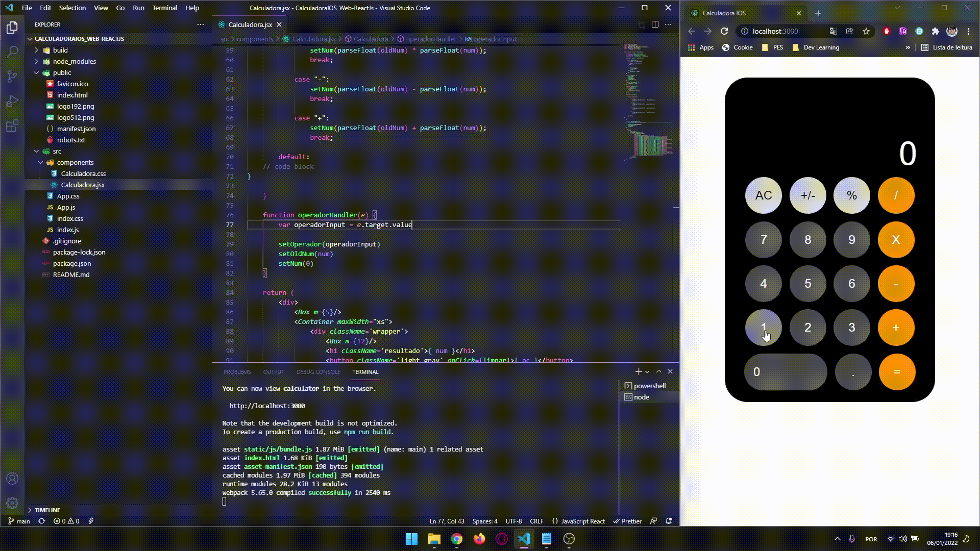This screenshot has width=980, height=551.
Task: Open the Search view in the activity bar
Action: pos(12,52)
